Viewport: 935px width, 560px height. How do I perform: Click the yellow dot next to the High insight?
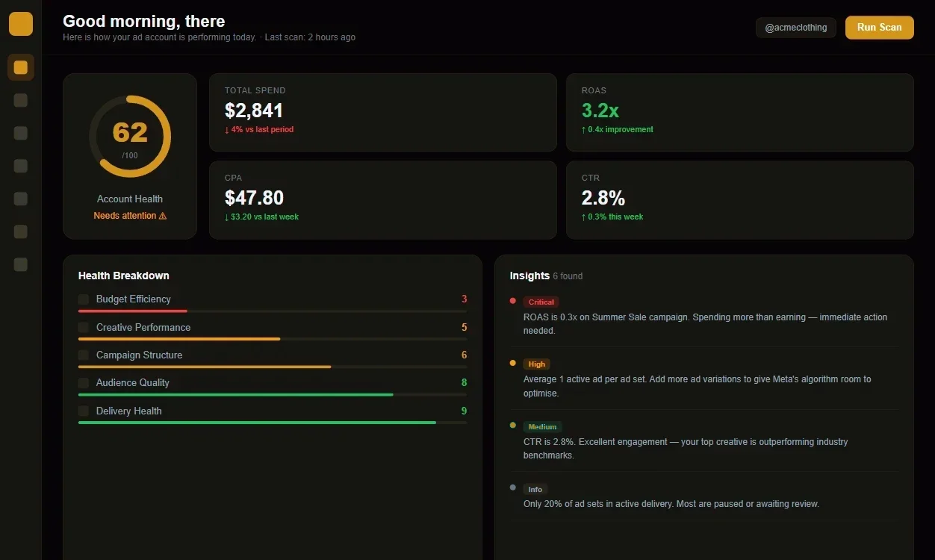point(512,364)
